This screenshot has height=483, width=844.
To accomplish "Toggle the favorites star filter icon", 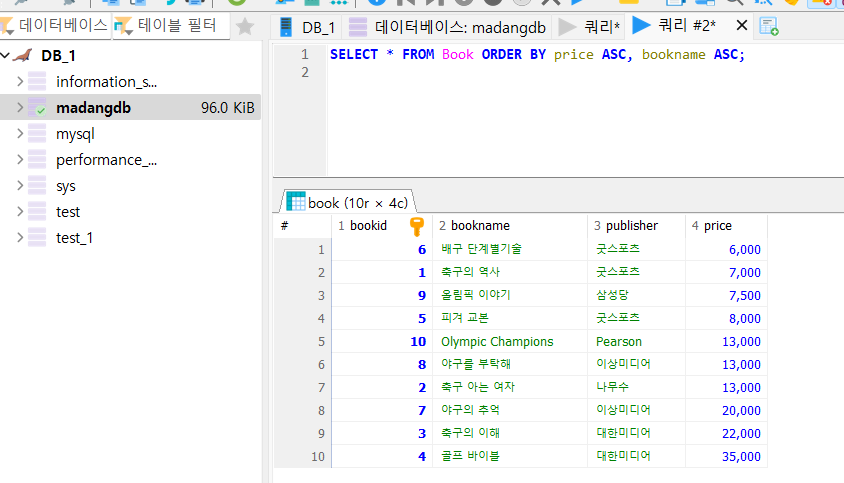I will coord(245,26).
